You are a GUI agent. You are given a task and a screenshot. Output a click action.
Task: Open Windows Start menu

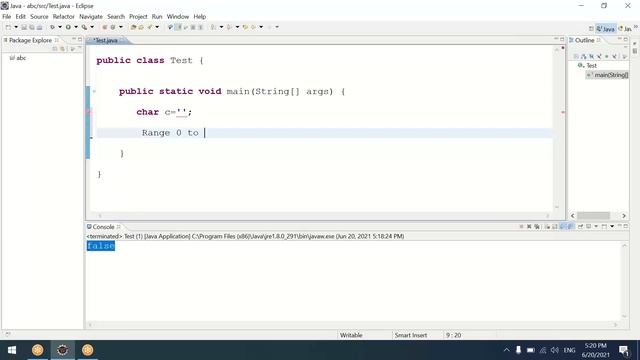click(x=12, y=350)
